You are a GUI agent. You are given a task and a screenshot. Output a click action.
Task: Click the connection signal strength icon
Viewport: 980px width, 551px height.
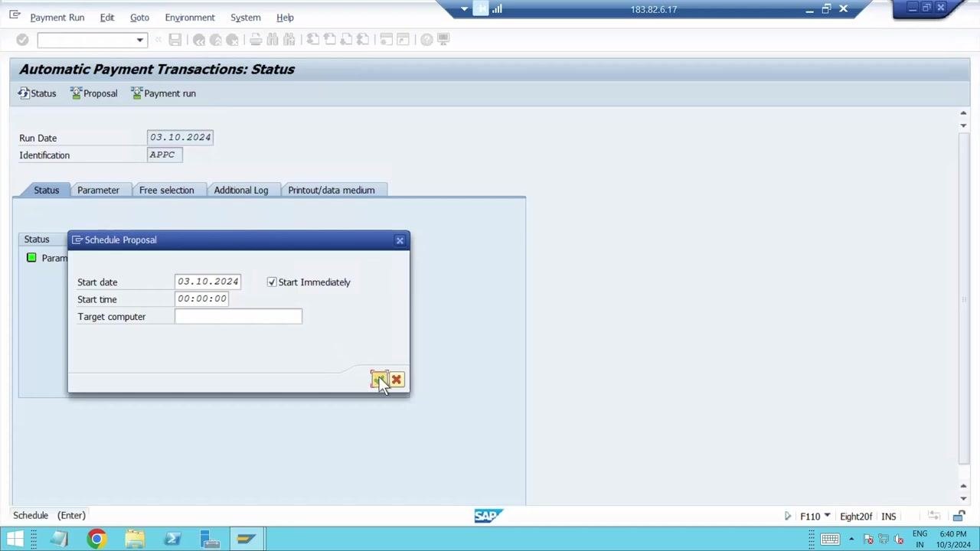pyautogui.click(x=497, y=9)
